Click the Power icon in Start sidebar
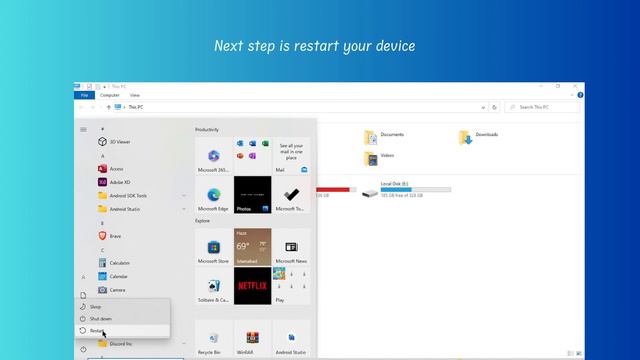Image resolution: width=640 pixels, height=360 pixels. pyautogui.click(x=83, y=349)
